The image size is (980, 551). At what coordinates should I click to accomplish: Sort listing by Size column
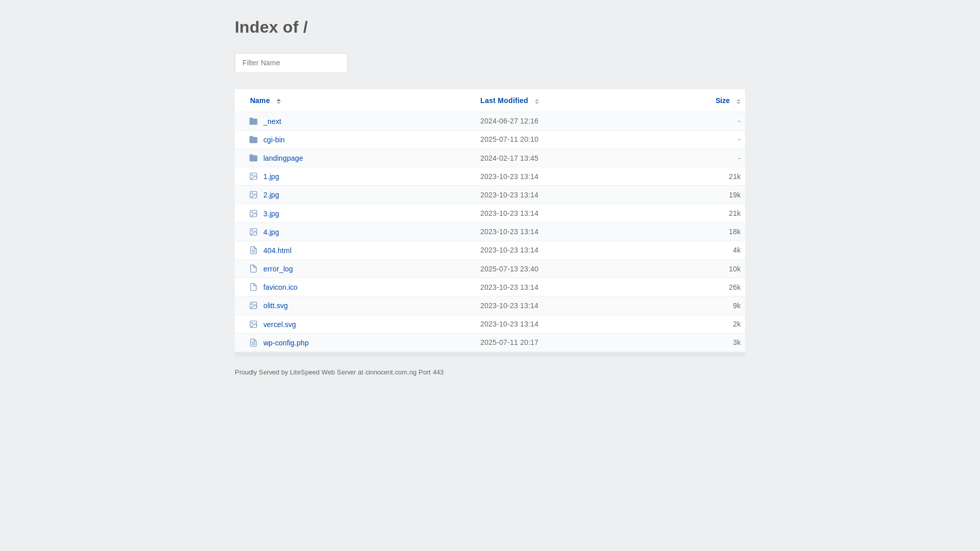coord(722,101)
